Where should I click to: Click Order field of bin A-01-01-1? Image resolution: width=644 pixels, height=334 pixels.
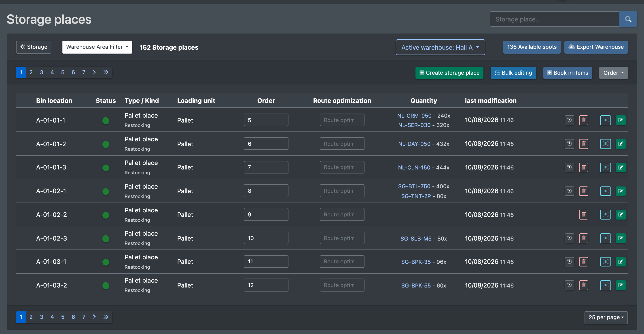pyautogui.click(x=266, y=120)
